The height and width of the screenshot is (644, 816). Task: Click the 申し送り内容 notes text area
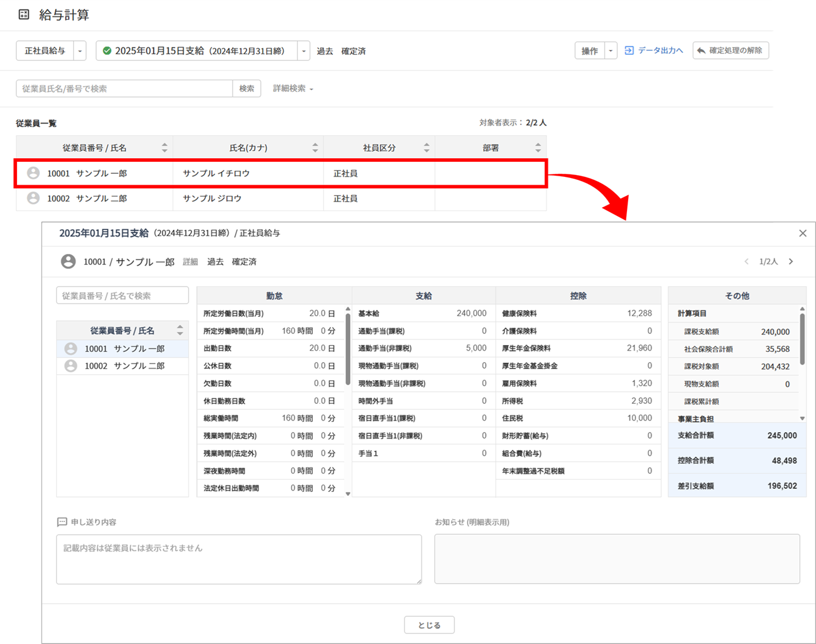tap(239, 559)
